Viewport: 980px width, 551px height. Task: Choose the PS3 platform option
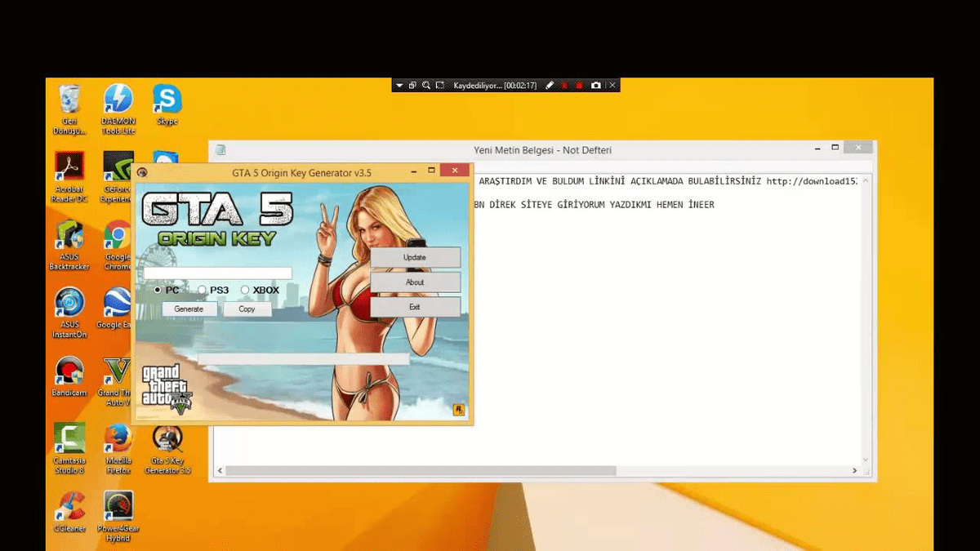coord(203,290)
